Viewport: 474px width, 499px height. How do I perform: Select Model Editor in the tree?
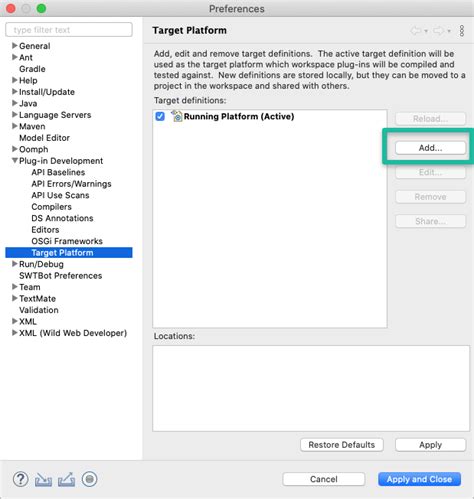click(44, 138)
